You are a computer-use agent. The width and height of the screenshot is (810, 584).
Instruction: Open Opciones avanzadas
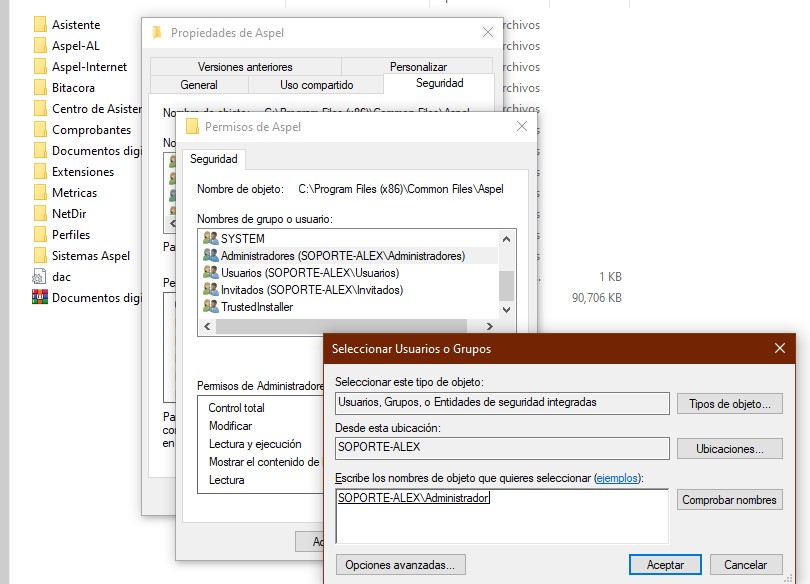400,565
